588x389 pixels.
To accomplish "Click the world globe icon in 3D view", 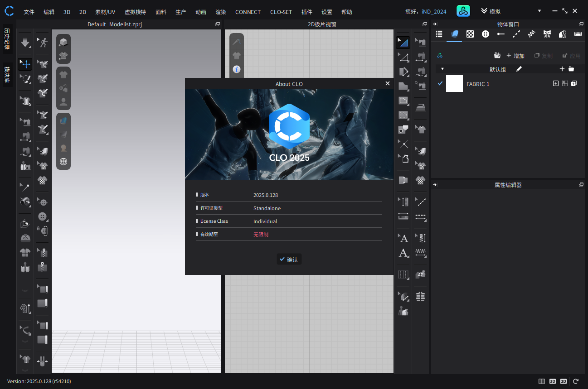I will pos(63,162).
